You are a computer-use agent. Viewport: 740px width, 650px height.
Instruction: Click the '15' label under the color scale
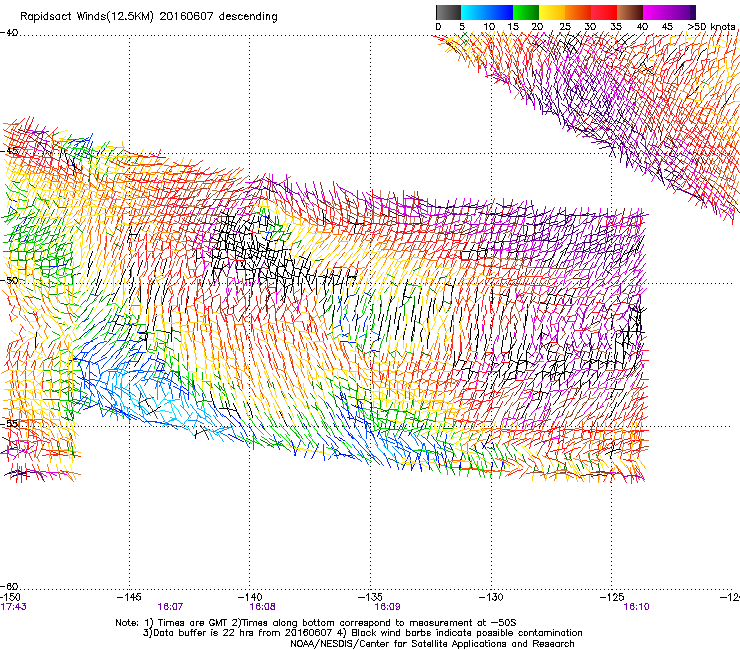coord(513,27)
